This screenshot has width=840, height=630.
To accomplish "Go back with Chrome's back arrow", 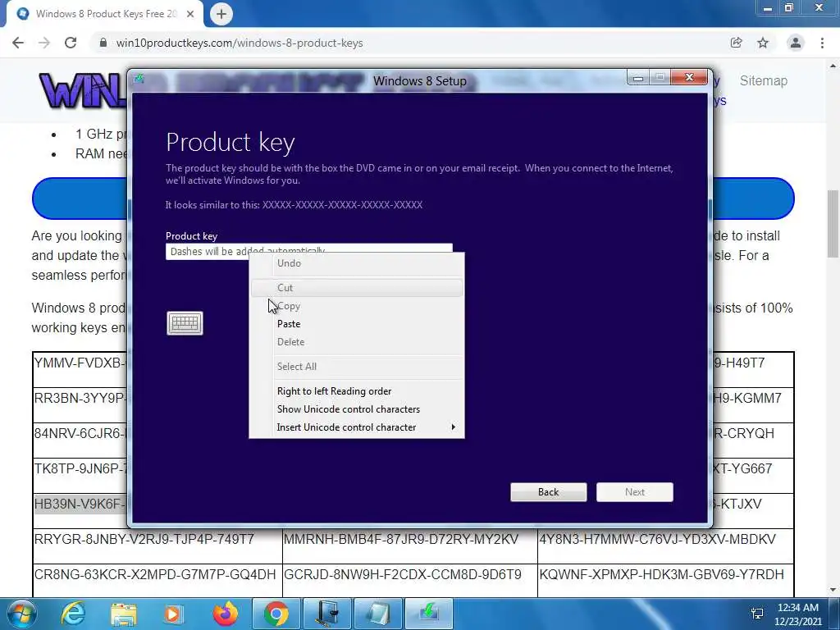I will point(18,43).
